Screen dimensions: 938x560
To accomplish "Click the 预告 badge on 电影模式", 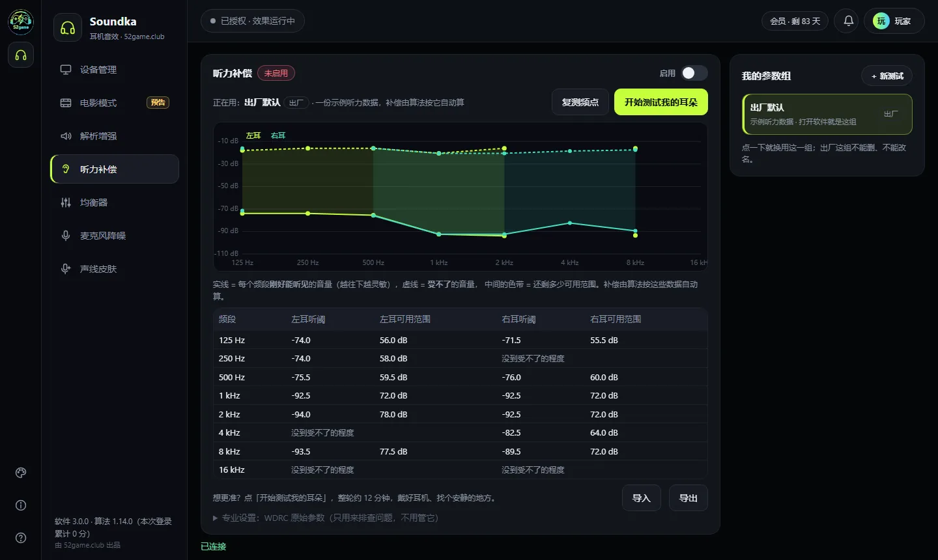I will click(x=158, y=102).
